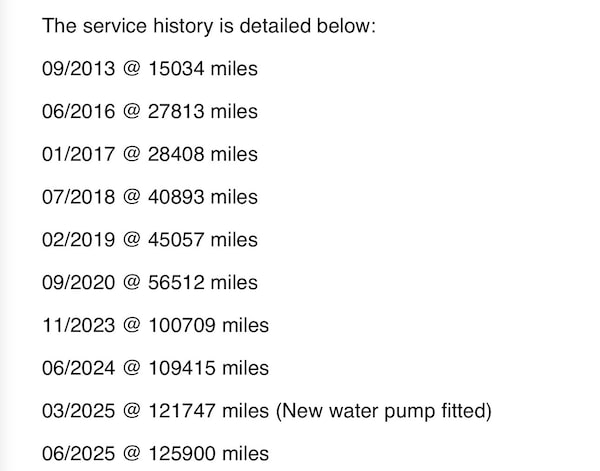Click the 15034 miles reading
Viewport: 600px width, 471px height.
pyautogui.click(x=202, y=69)
